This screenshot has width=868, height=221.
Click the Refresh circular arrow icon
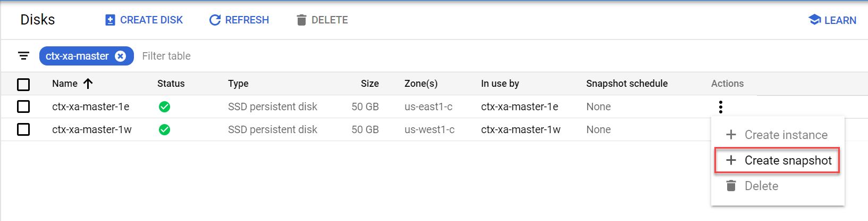tap(215, 20)
